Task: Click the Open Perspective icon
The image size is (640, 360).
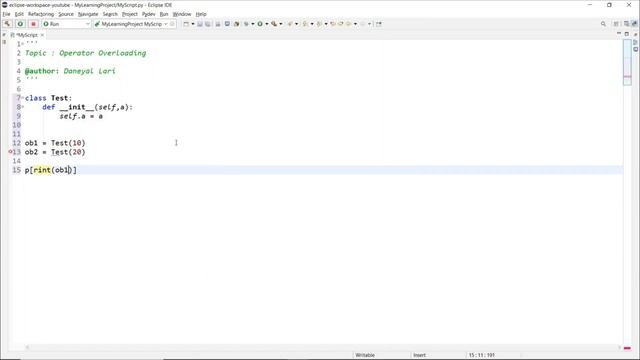Action: tap(616, 24)
